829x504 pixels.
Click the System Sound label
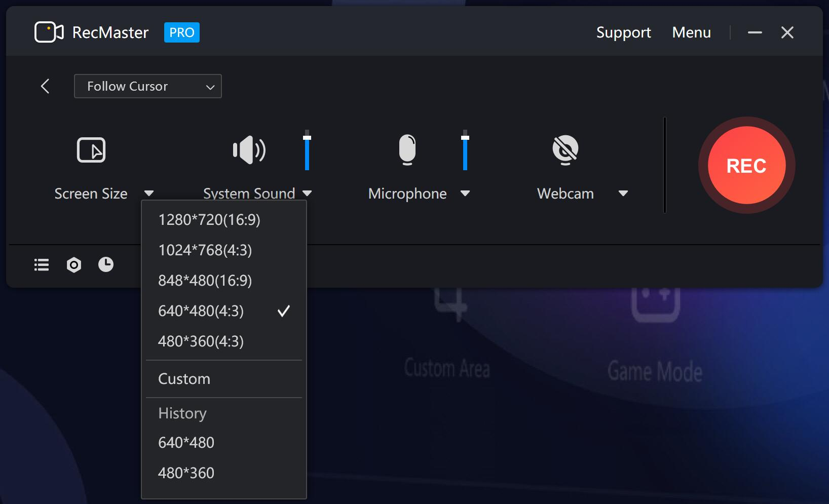(x=249, y=193)
